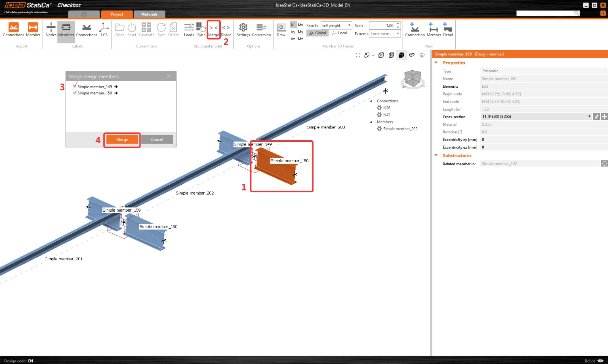Toggle Nodes labels icon
Screen dimensions: 608x364
[51, 30]
